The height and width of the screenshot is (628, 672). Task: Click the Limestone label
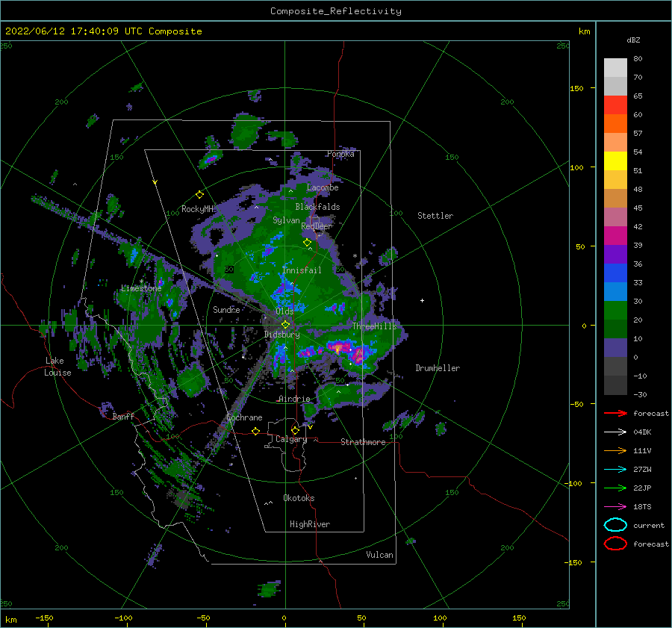141,288
